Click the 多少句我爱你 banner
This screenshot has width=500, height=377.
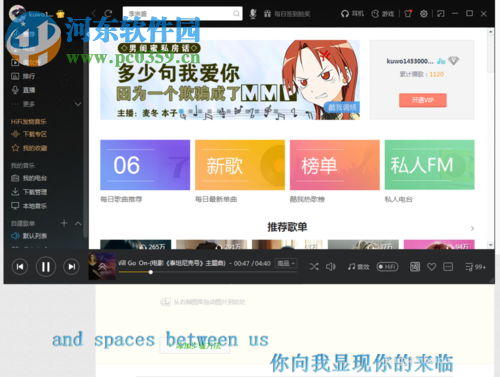[x=230, y=80]
